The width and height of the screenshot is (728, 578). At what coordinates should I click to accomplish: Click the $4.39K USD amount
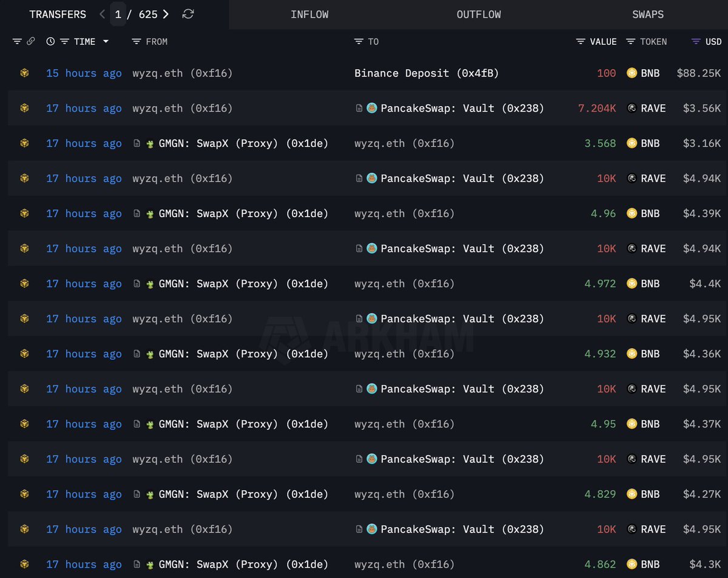[702, 214]
